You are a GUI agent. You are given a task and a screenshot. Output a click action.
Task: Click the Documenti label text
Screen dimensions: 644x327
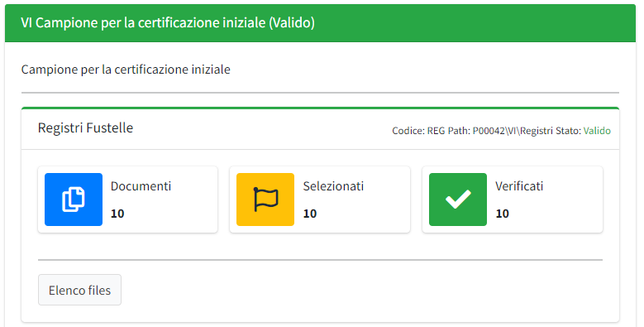tap(141, 186)
